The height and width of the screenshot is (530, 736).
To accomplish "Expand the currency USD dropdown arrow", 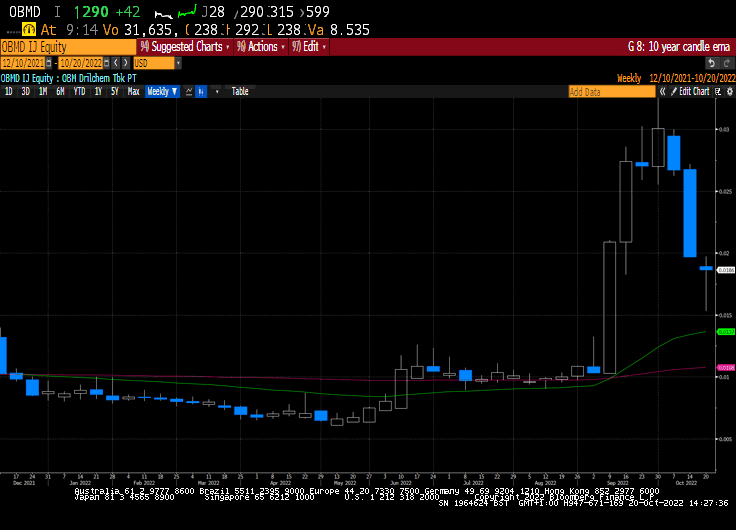I will click(x=178, y=63).
